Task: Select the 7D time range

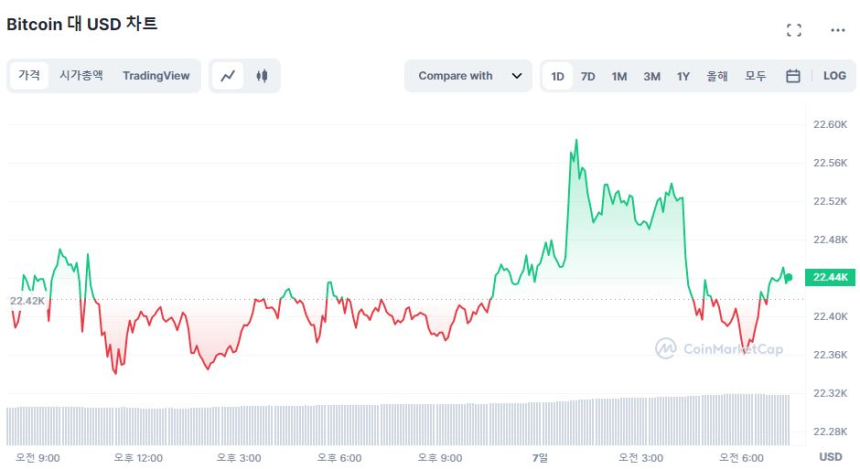Action: pos(588,76)
